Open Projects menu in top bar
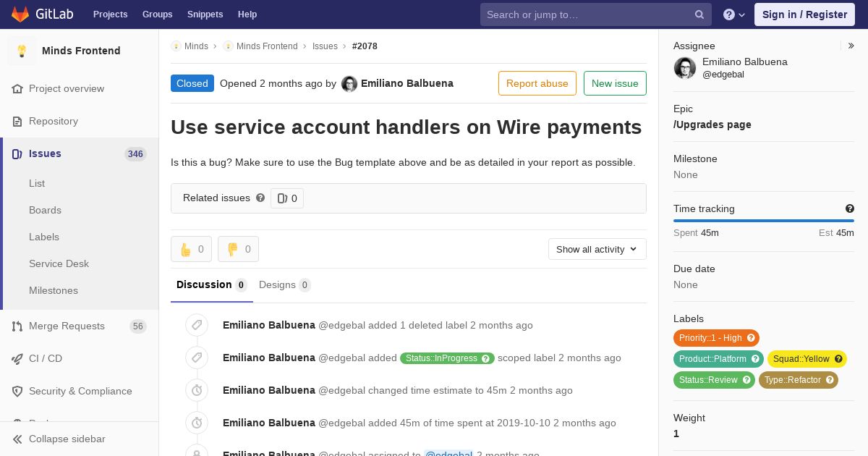The image size is (868, 456). coord(111,14)
